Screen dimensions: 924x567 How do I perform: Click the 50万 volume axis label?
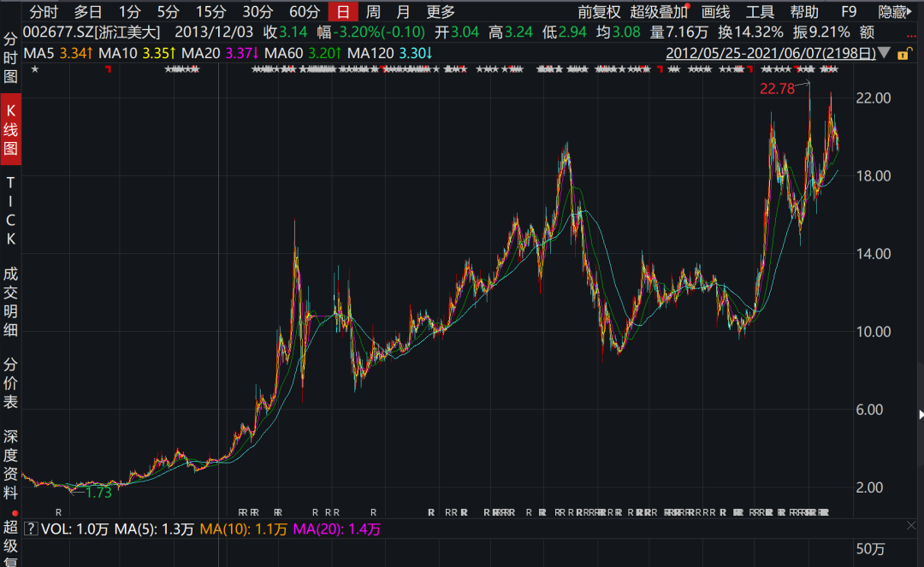click(870, 549)
